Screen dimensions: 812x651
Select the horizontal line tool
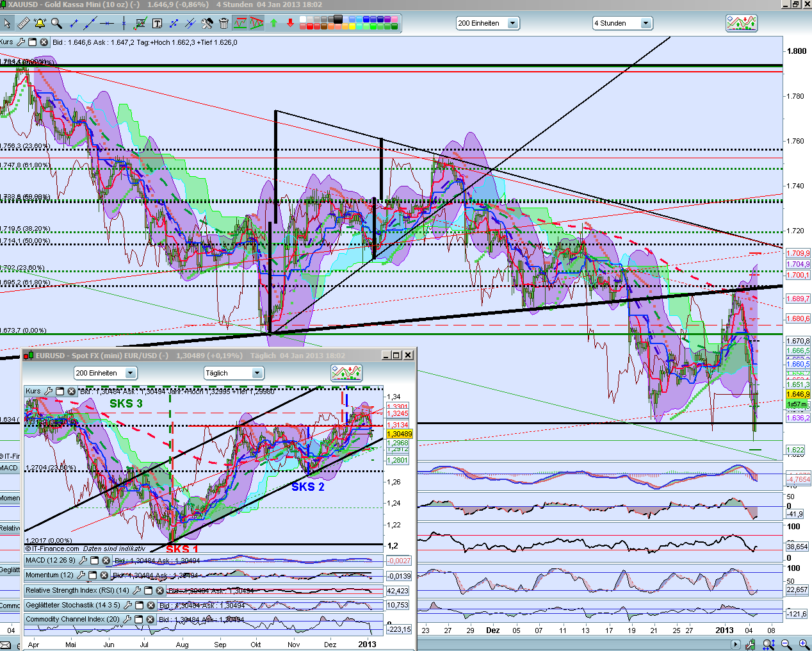pyautogui.click(x=107, y=24)
